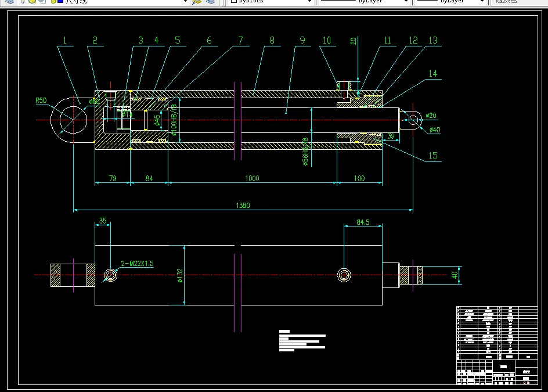Image resolution: width=548 pixels, height=392 pixels.
Task: Click Make Object's Layer Current icon
Action: (197, 1)
